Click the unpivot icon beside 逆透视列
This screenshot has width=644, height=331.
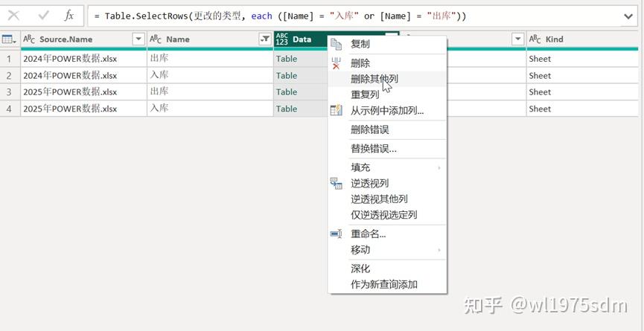pyautogui.click(x=336, y=183)
